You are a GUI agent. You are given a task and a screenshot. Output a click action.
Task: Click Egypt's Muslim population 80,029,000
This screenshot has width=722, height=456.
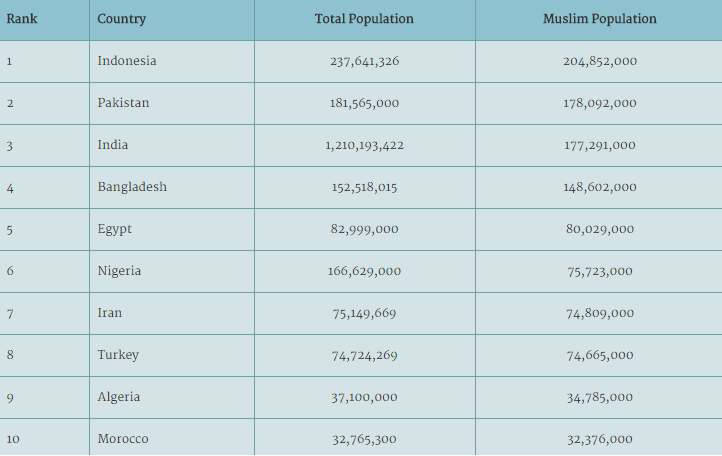(x=600, y=229)
